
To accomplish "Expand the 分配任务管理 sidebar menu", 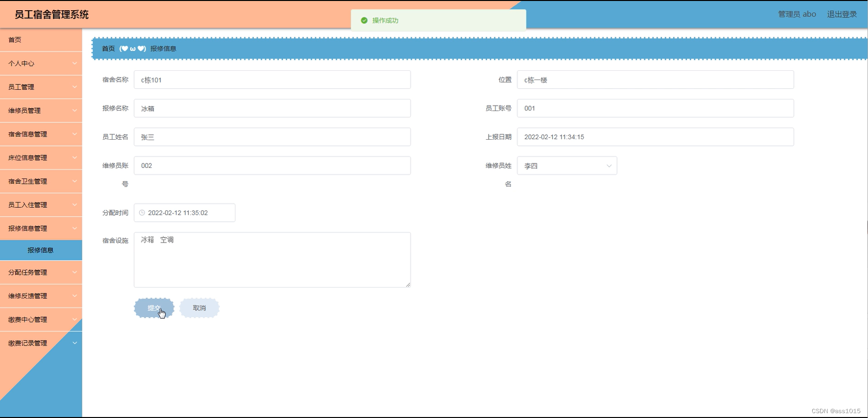I will (x=41, y=273).
